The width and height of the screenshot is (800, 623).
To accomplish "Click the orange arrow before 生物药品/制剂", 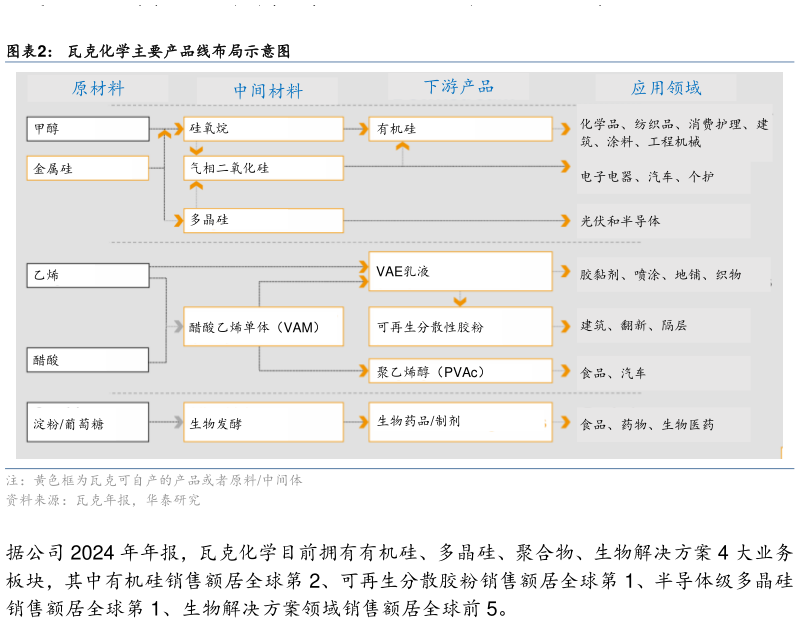I will [x=363, y=422].
